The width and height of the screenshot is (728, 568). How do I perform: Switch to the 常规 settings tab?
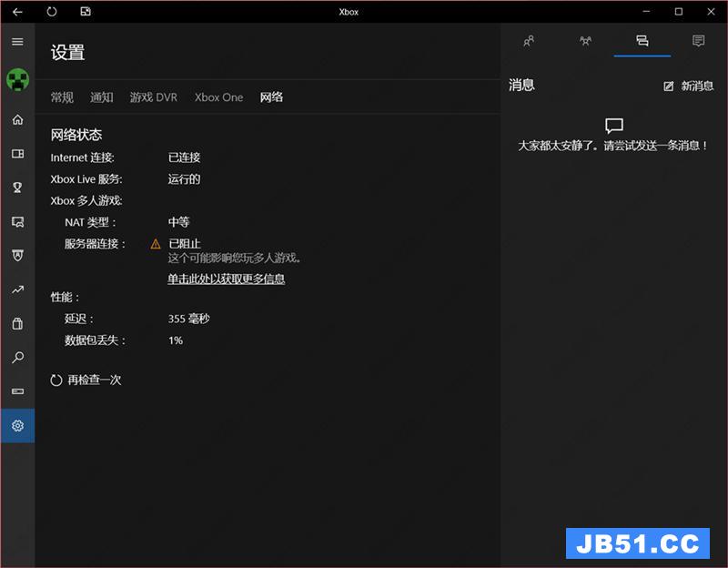click(x=62, y=97)
